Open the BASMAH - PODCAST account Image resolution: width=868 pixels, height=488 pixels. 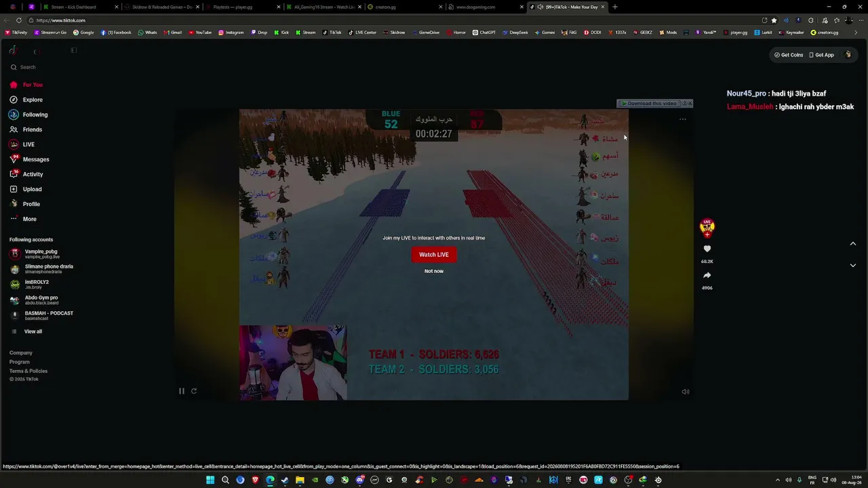[41, 315]
